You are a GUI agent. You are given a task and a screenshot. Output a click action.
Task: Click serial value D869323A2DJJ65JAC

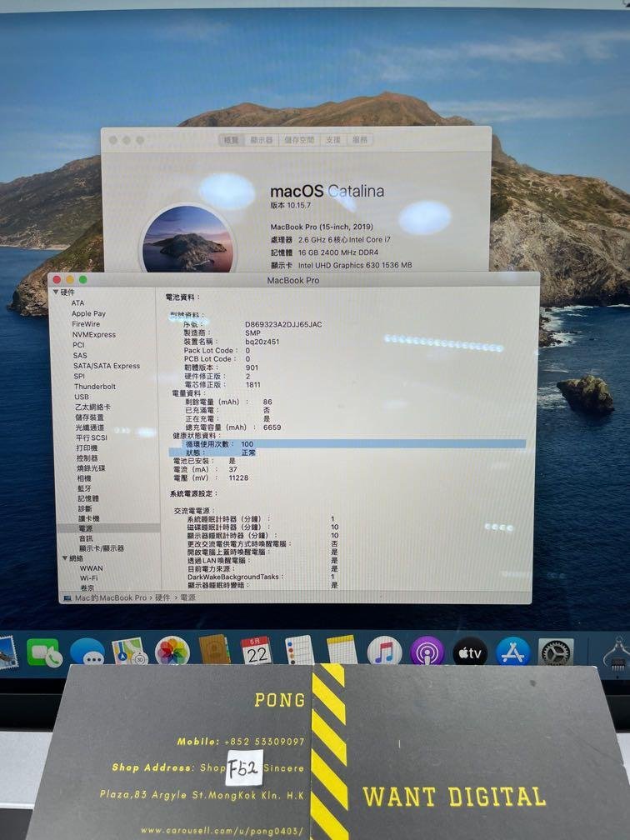click(x=283, y=324)
